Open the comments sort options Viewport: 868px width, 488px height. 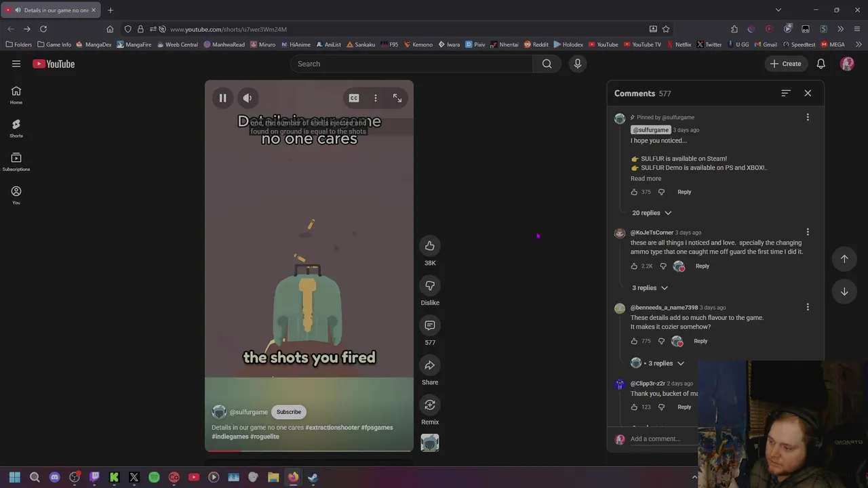[786, 93]
